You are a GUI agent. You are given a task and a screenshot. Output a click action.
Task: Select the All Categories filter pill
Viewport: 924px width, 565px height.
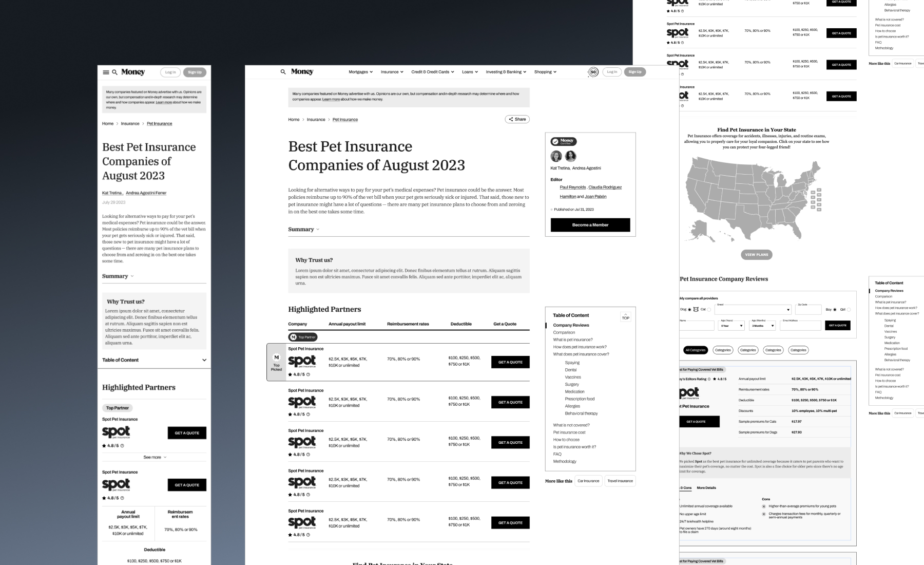(695, 350)
